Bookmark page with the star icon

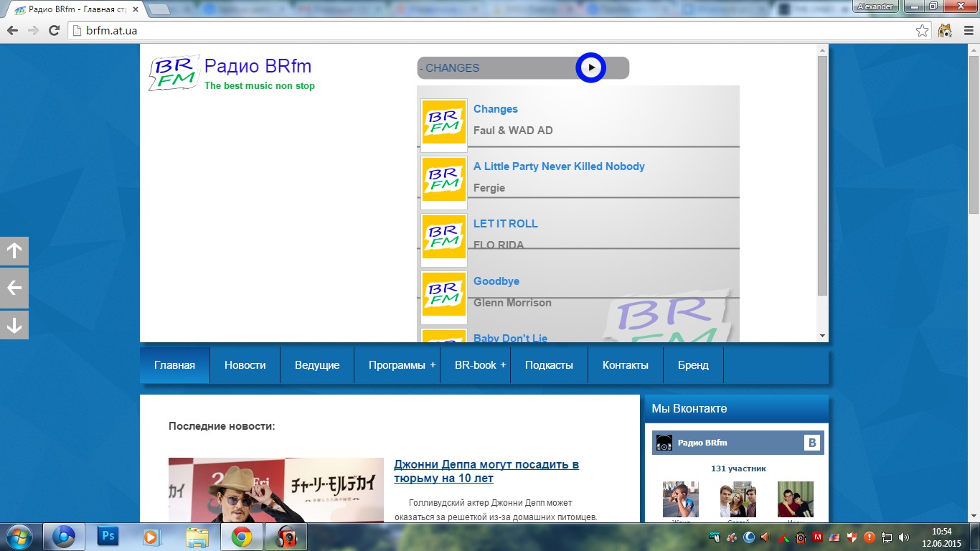tap(923, 30)
